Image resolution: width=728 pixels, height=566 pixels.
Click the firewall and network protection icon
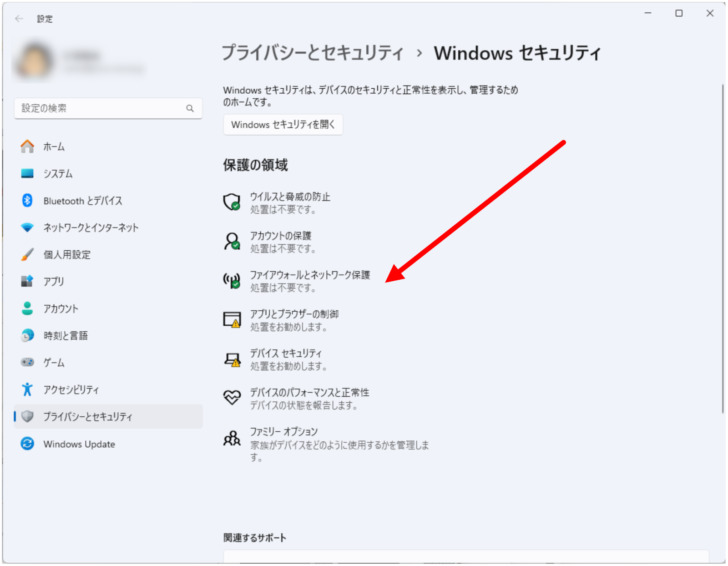[x=232, y=280]
